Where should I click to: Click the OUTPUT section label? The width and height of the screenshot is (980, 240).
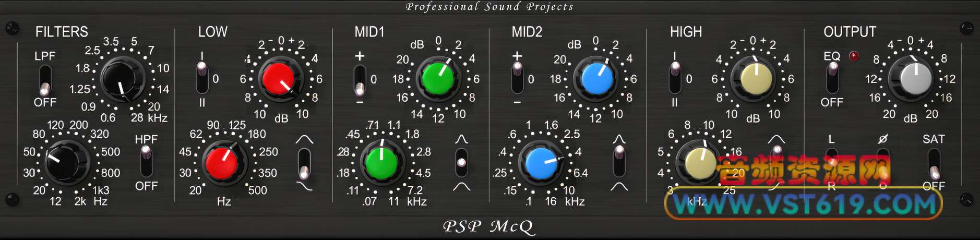point(850,32)
